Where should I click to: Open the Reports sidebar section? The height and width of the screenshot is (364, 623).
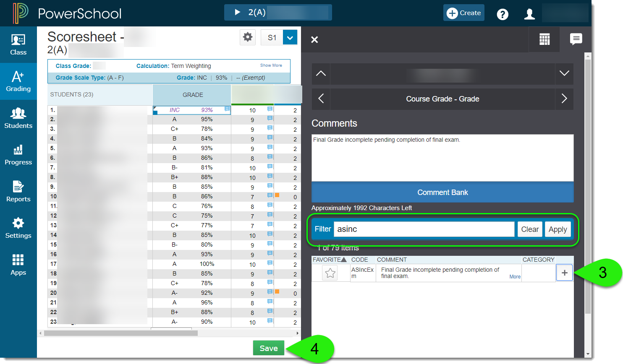point(18,191)
